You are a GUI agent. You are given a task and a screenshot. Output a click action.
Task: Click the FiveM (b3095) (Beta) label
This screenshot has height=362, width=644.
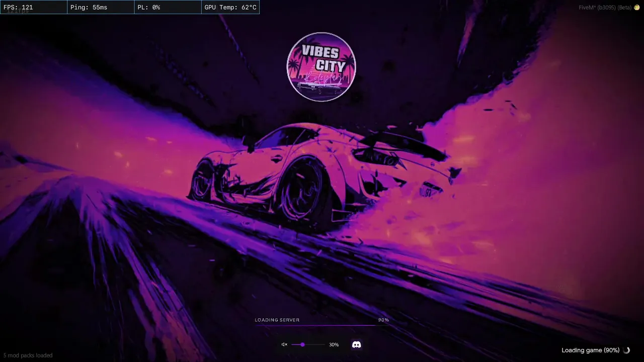(x=605, y=8)
